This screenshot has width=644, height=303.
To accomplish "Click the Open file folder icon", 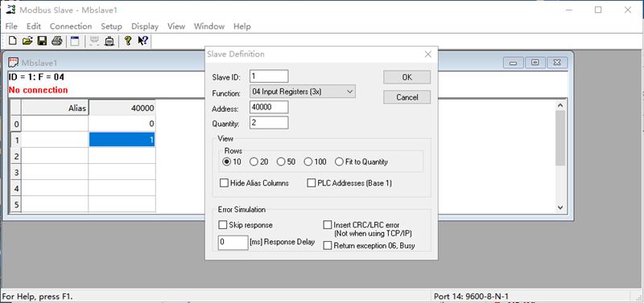I will tap(27, 41).
